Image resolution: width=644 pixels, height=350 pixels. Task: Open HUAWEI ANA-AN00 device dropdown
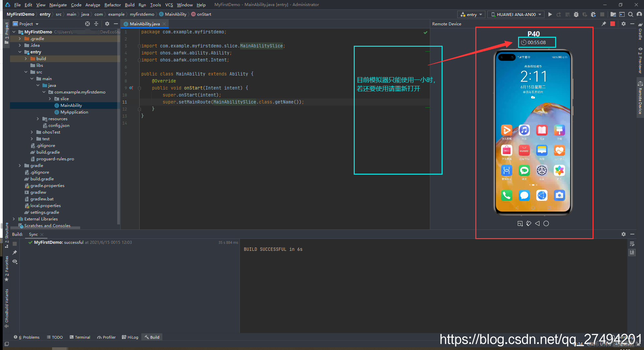click(x=516, y=14)
